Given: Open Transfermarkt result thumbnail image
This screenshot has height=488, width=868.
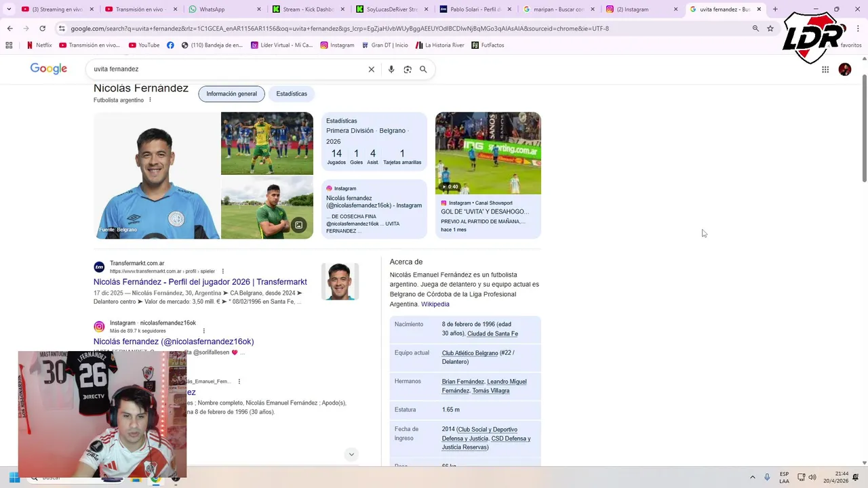Looking at the screenshot, I should (x=340, y=281).
